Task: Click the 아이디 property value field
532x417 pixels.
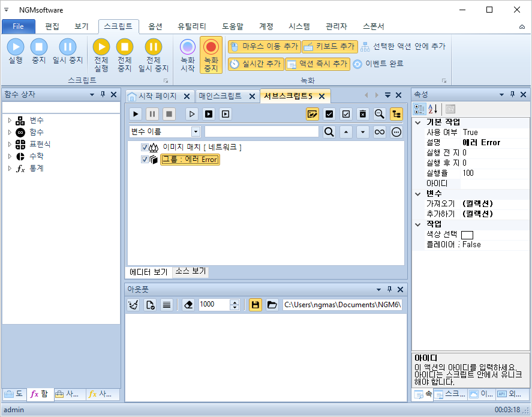Action: [x=494, y=184]
